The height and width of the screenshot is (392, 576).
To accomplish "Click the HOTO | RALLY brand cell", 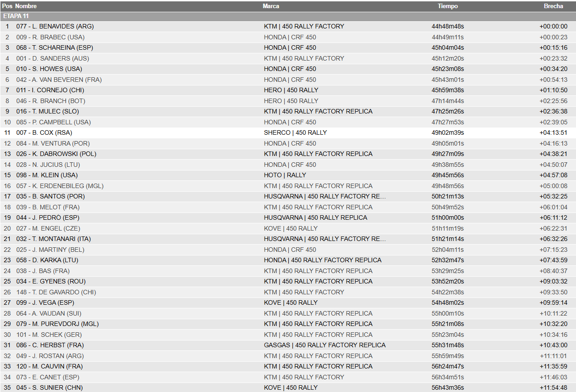I will click(285, 175).
